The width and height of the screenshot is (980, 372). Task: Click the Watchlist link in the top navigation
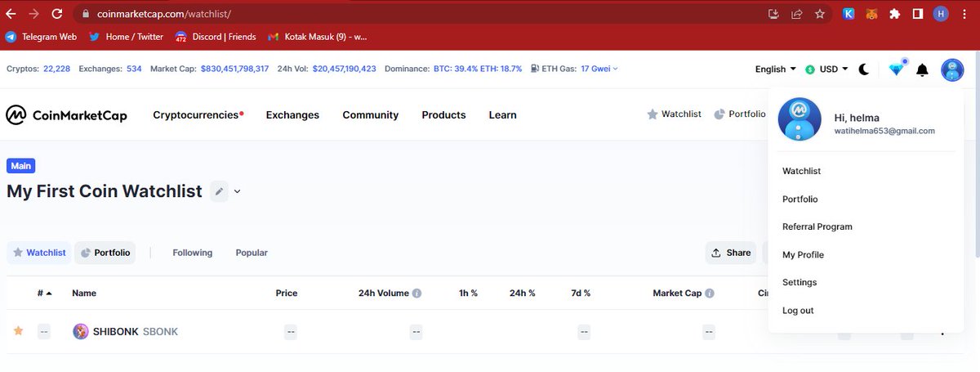coord(674,114)
